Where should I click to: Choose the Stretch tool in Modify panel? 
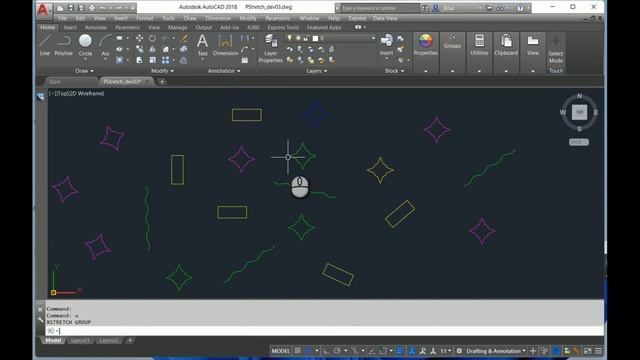pyautogui.click(x=140, y=60)
